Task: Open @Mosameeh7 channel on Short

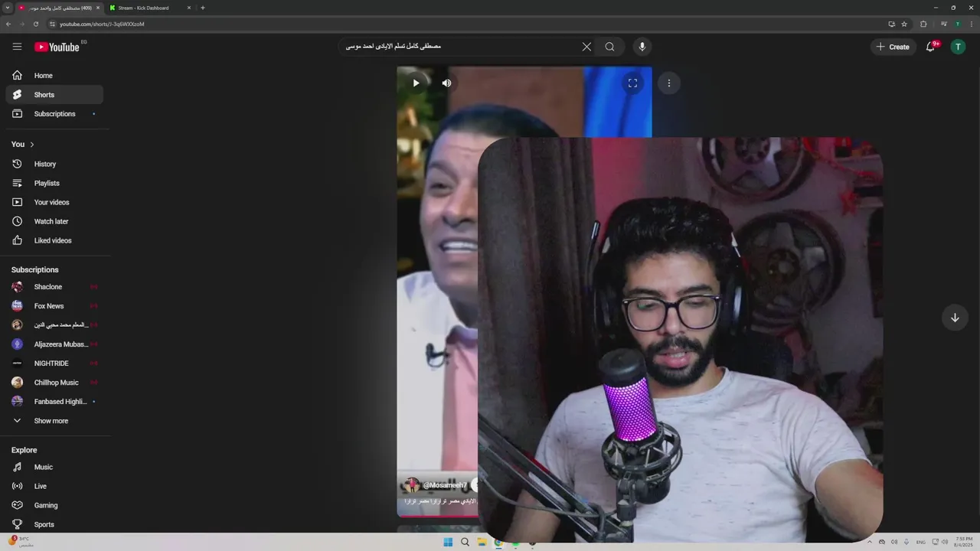Action: pyautogui.click(x=445, y=485)
